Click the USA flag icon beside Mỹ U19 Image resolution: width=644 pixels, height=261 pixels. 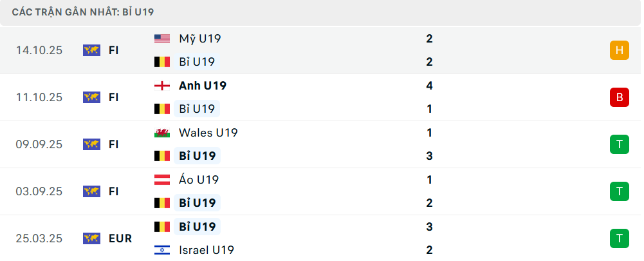[161, 39]
